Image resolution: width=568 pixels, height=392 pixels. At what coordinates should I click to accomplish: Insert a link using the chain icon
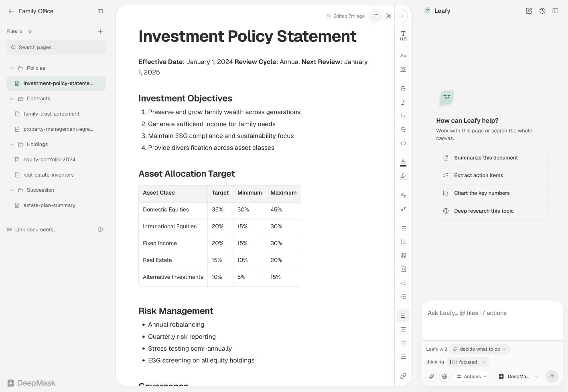403,376
